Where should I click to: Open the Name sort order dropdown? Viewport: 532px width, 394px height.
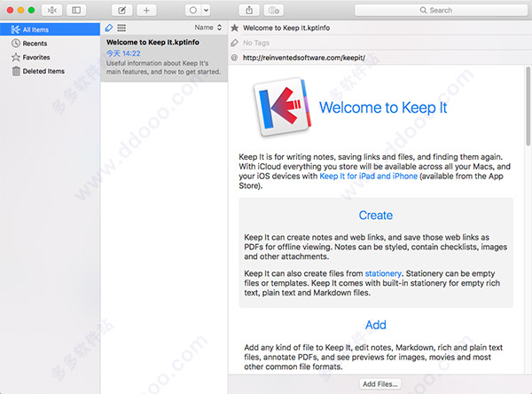208,28
